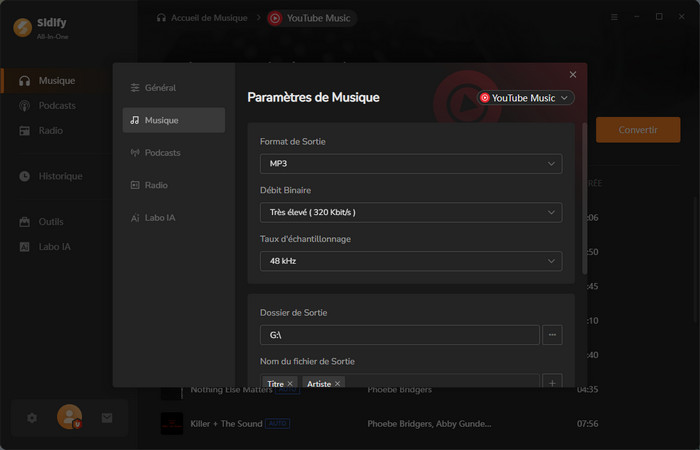Click the YouTube Music breadcrumb chip
Viewport: 700px width, 450px height.
[312, 18]
